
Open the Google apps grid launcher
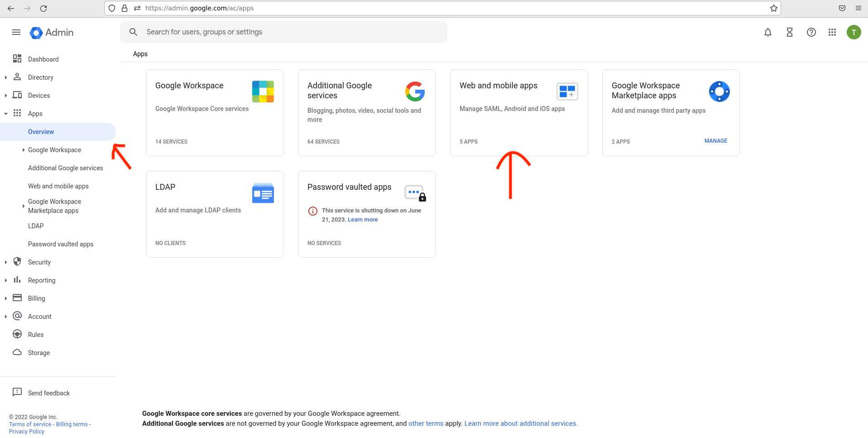(832, 32)
